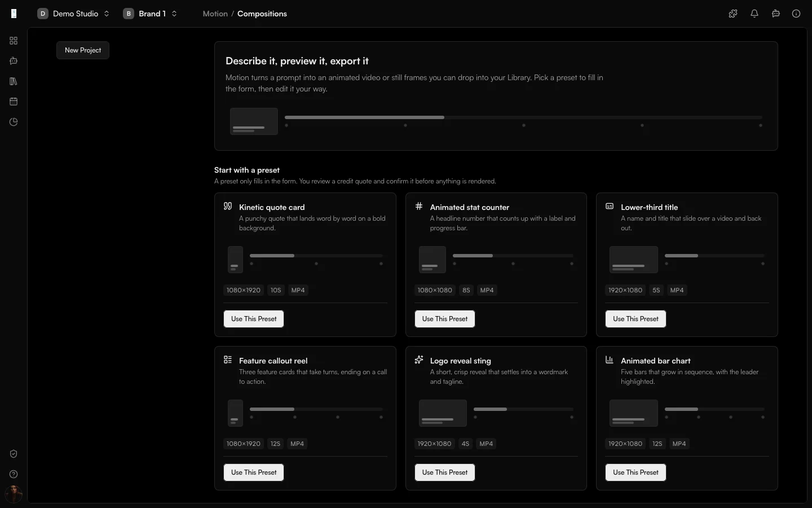Click the hash icon on Animated stat counter
Screen dimensions: 812x508
click(x=419, y=207)
